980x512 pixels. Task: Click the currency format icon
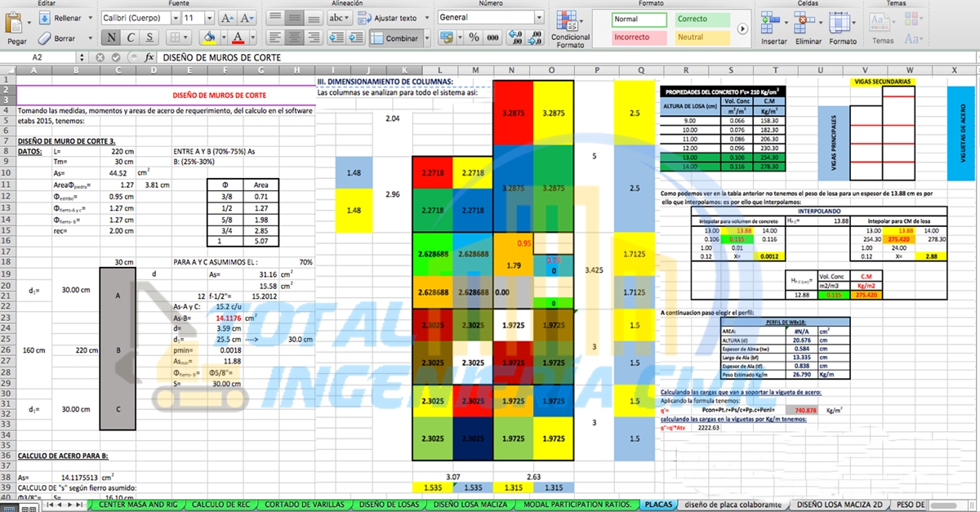(447, 38)
